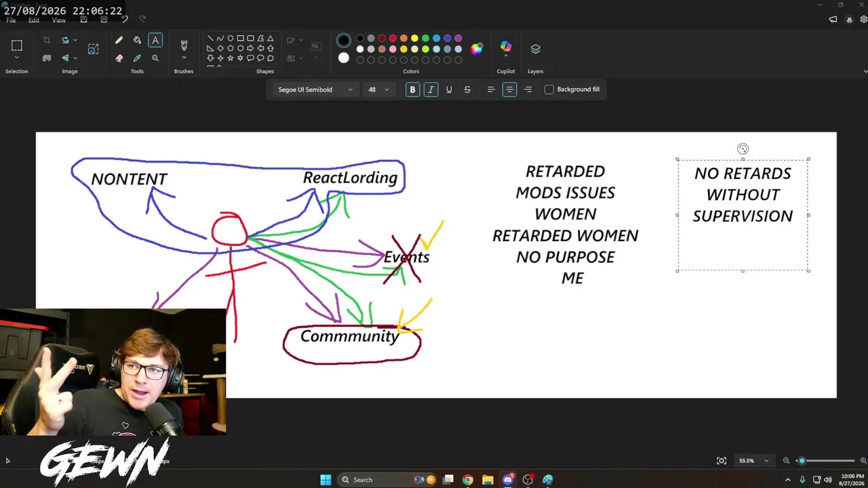Image resolution: width=868 pixels, height=488 pixels.
Task: Choose the five-point star shape
Action: (231, 58)
